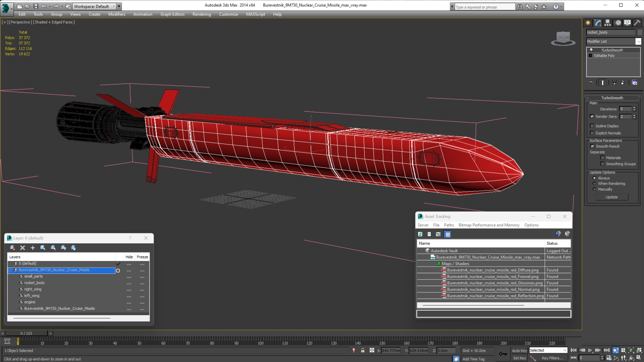Click the New Scene toolbar icon
The image size is (644, 362).
pyautogui.click(x=19, y=6)
